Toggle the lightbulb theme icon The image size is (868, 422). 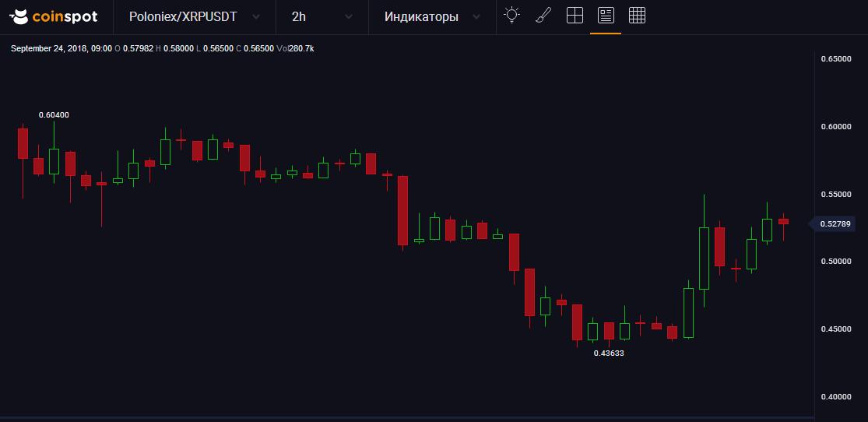click(511, 16)
